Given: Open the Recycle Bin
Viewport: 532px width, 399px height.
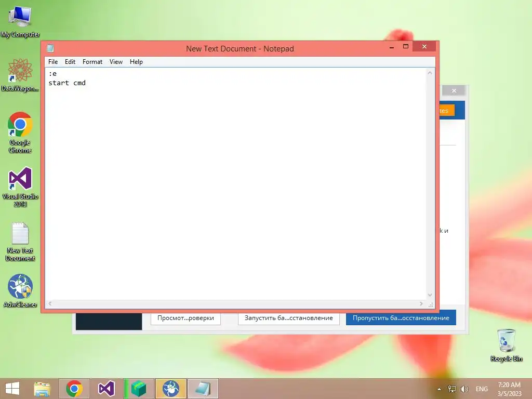Looking at the screenshot, I should (506, 345).
